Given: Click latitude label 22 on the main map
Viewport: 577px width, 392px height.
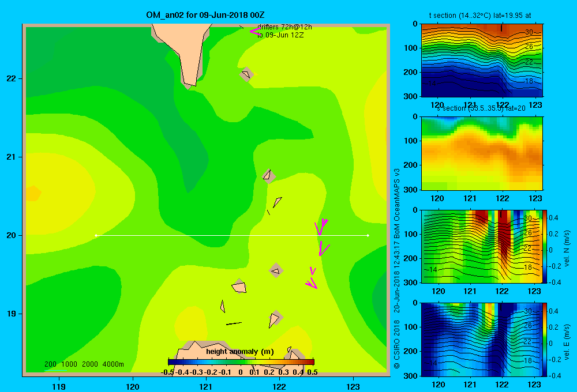Looking at the screenshot, I should tap(12, 79).
